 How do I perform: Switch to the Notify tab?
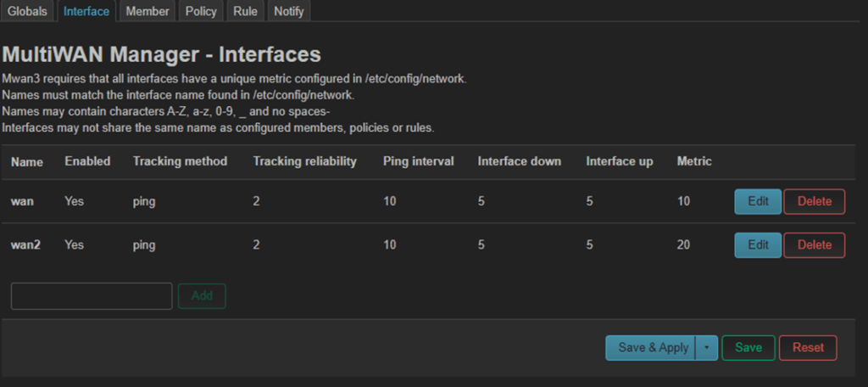click(289, 11)
